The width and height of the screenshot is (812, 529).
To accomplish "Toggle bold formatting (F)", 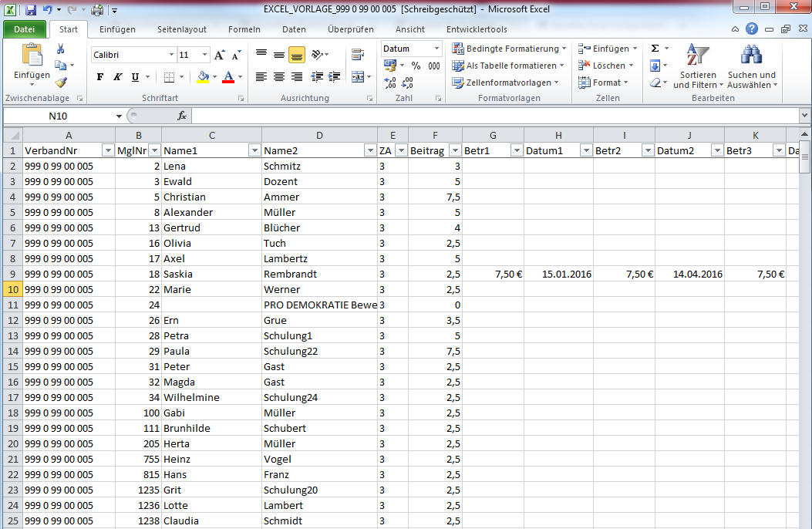I will [99, 77].
